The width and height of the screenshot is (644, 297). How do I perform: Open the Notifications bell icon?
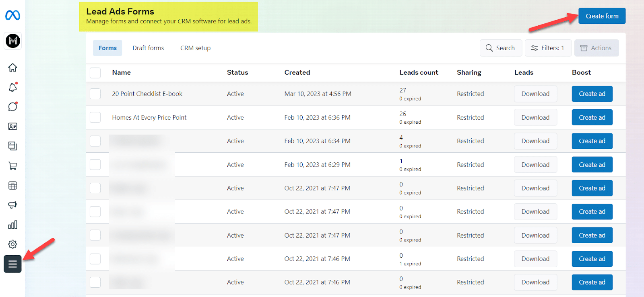point(12,87)
